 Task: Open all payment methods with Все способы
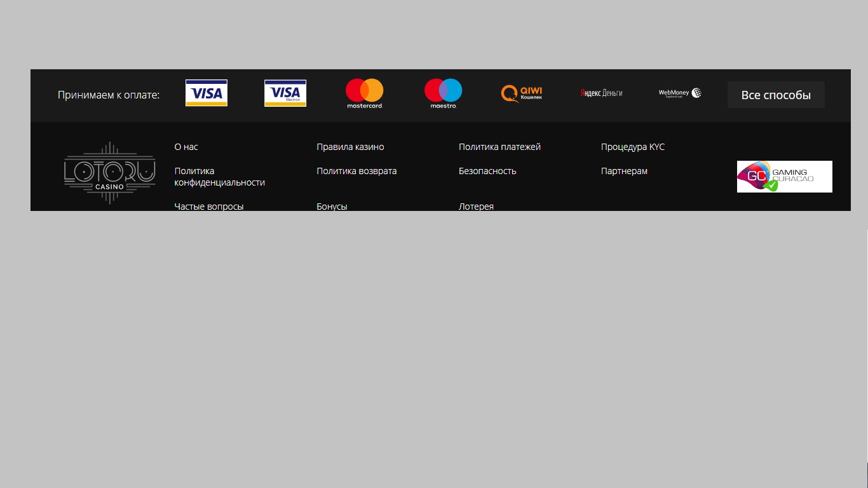(x=776, y=95)
